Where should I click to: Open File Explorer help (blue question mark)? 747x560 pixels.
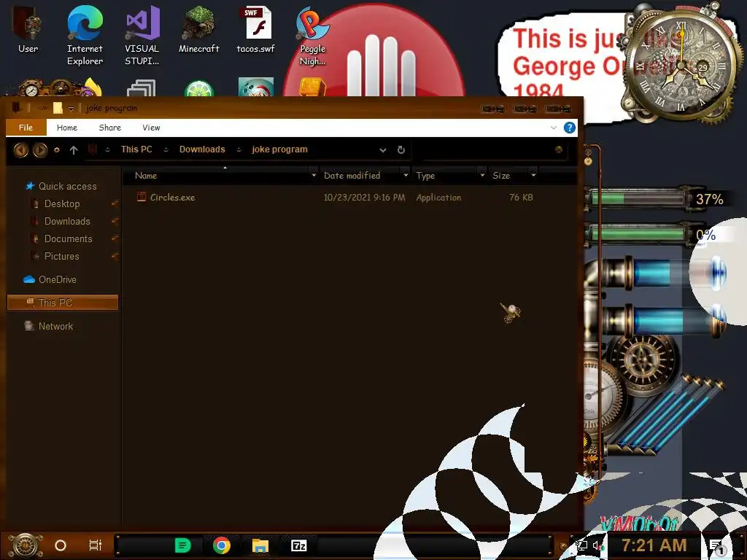click(569, 128)
